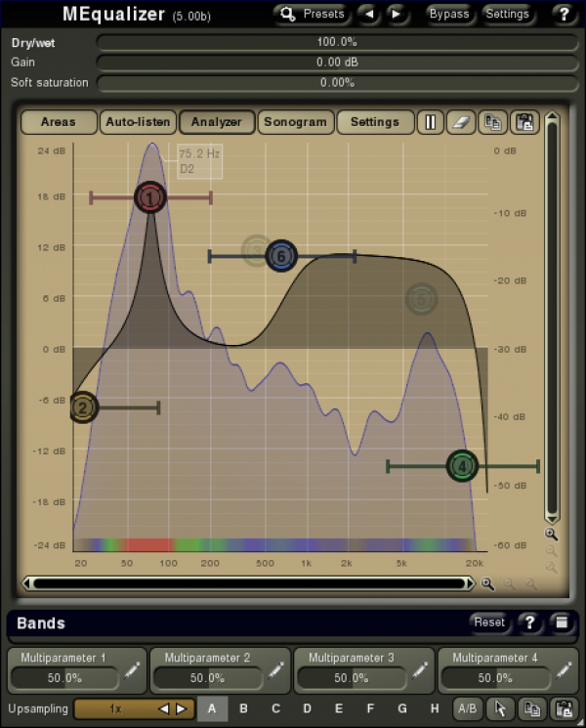Click horizontal scrollbar right arrow

471,583
